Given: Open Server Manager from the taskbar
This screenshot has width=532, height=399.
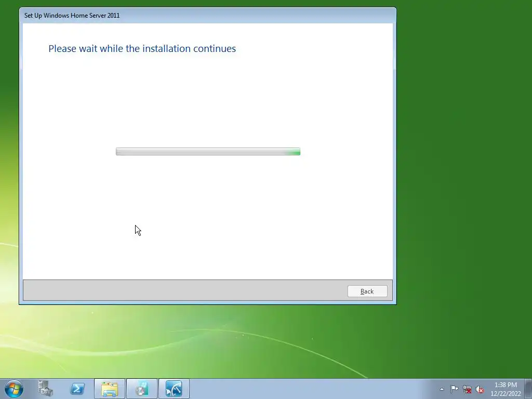Looking at the screenshot, I should [46, 389].
